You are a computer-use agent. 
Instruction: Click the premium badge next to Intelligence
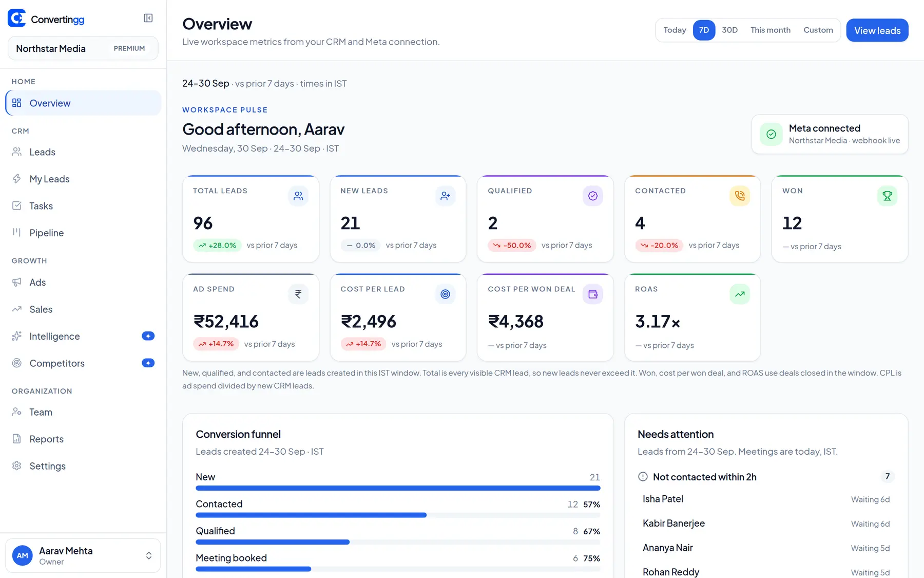[148, 336]
